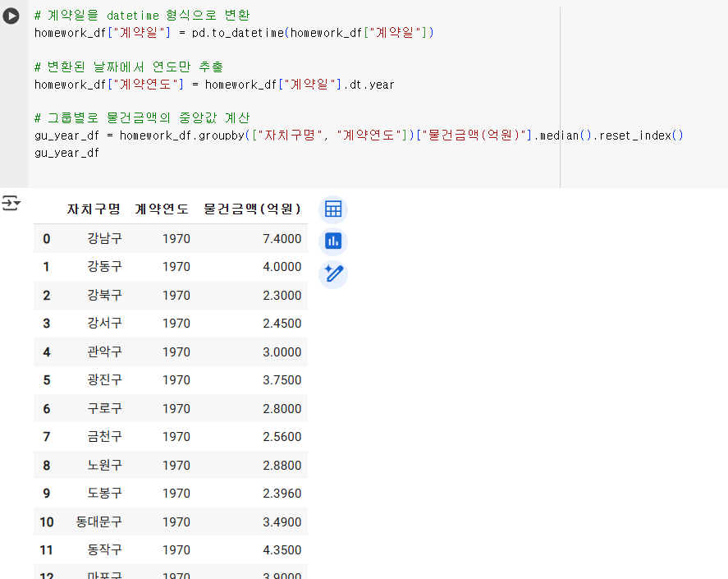Toggle cell output visibility icon
The image size is (728, 579).
(x=11, y=203)
